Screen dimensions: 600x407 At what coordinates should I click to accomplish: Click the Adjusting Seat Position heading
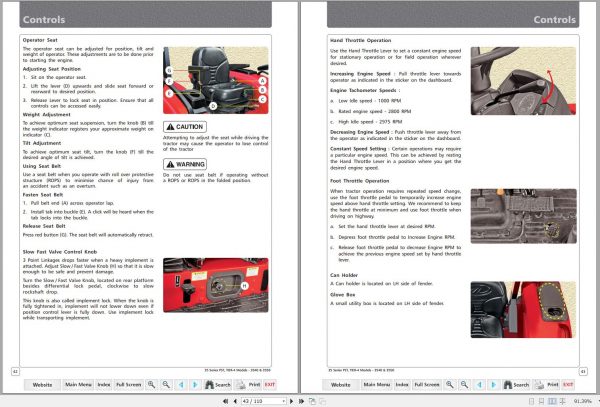click(52, 69)
